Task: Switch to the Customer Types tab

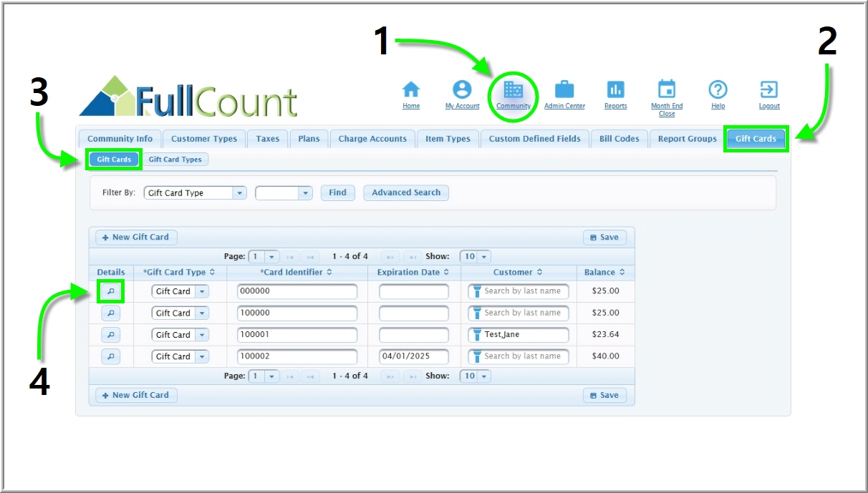Action: pos(204,139)
